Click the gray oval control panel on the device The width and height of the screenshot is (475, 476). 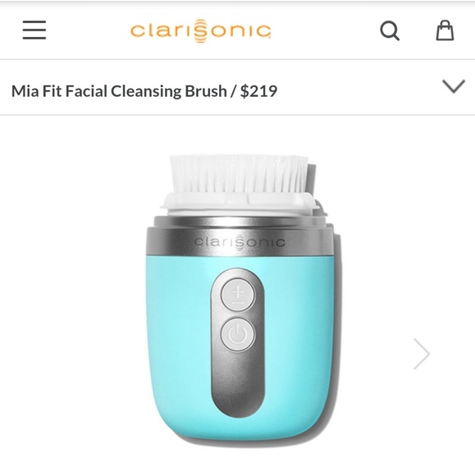click(x=238, y=342)
